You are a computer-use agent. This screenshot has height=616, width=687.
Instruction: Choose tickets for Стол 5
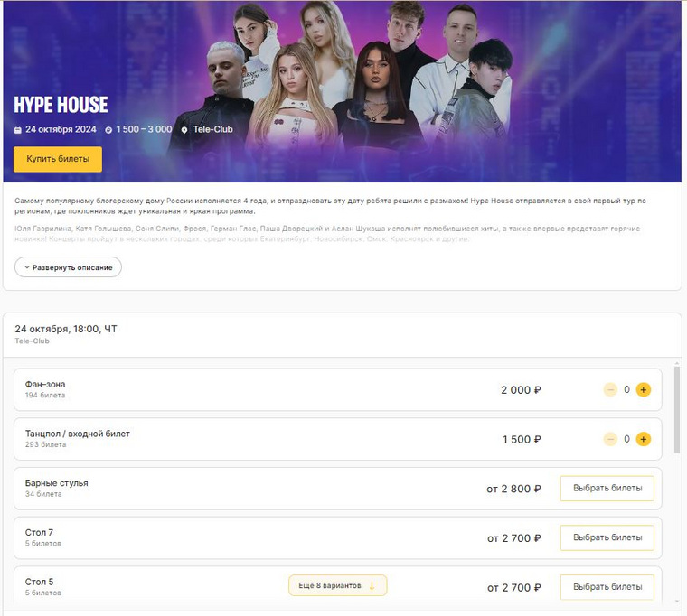(x=607, y=587)
